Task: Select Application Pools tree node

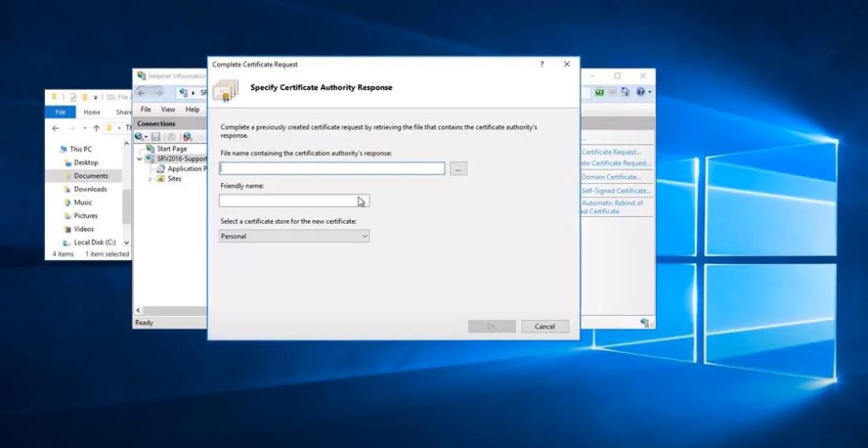Action: point(186,169)
